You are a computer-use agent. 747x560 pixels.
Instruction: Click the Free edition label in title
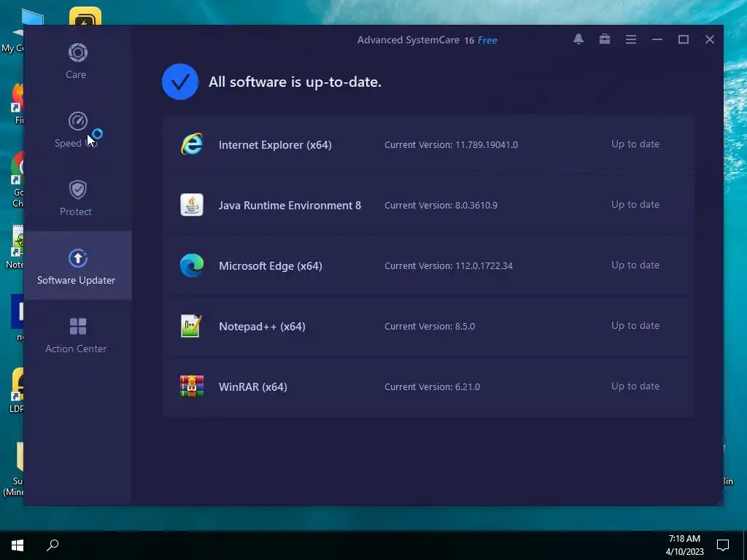(x=487, y=40)
